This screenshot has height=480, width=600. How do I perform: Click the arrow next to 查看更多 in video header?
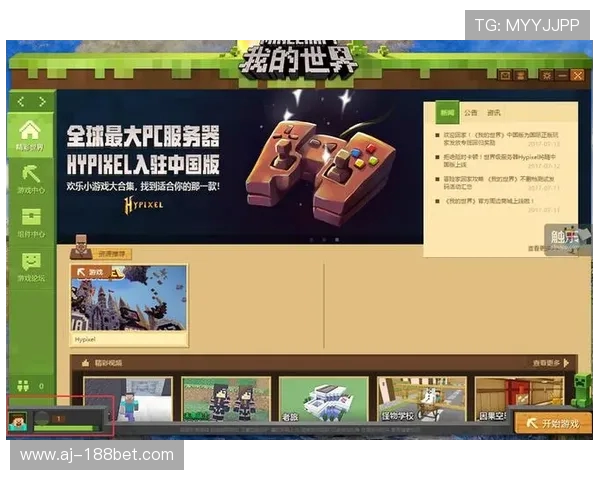pyautogui.click(x=566, y=362)
